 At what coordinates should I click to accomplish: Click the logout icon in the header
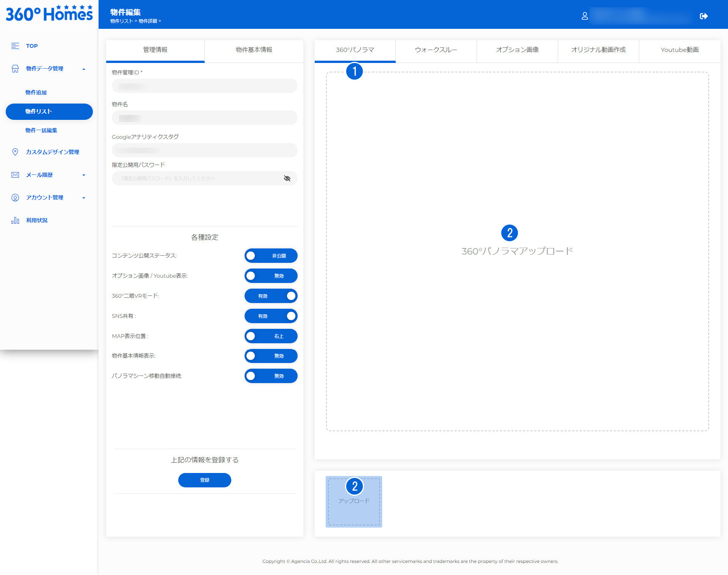(x=704, y=16)
